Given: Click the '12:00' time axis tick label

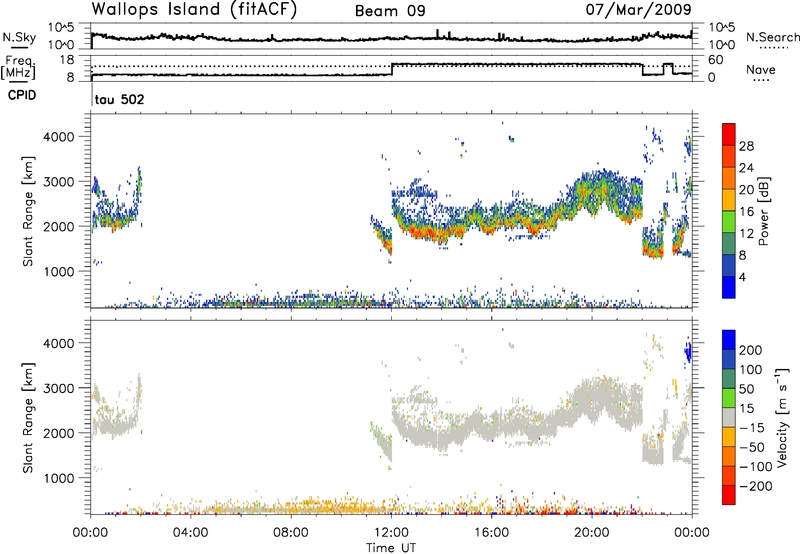Looking at the screenshot, I should 392,533.
